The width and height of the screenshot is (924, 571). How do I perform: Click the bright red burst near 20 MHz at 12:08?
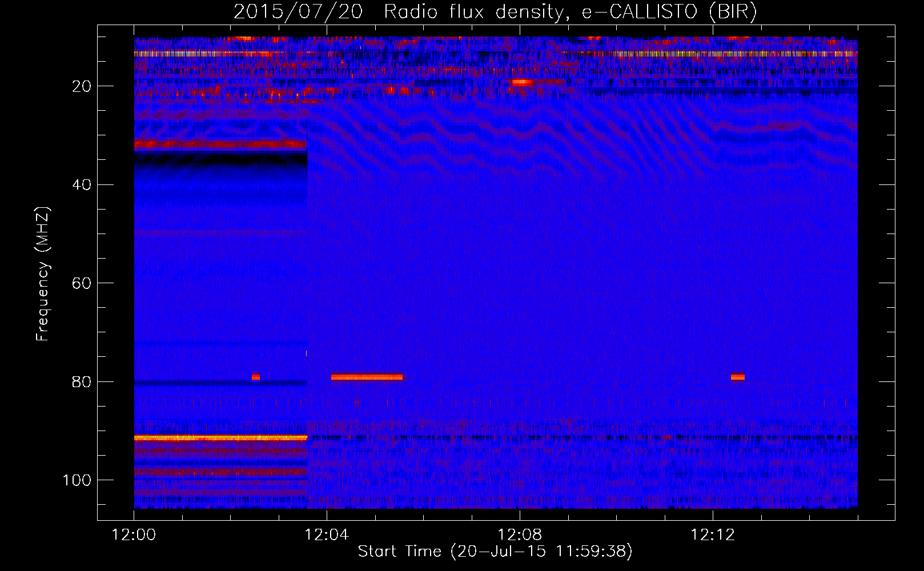click(x=522, y=82)
